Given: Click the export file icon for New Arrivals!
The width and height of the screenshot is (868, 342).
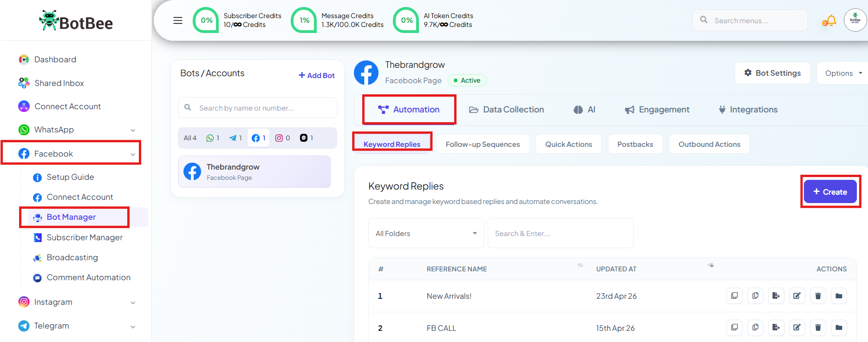Looking at the screenshot, I should [x=776, y=296].
